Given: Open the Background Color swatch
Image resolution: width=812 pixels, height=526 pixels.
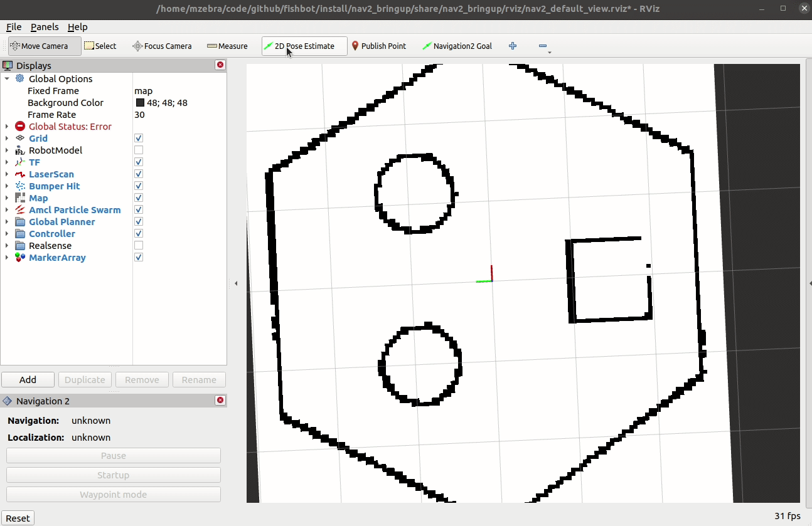Looking at the screenshot, I should pos(139,102).
